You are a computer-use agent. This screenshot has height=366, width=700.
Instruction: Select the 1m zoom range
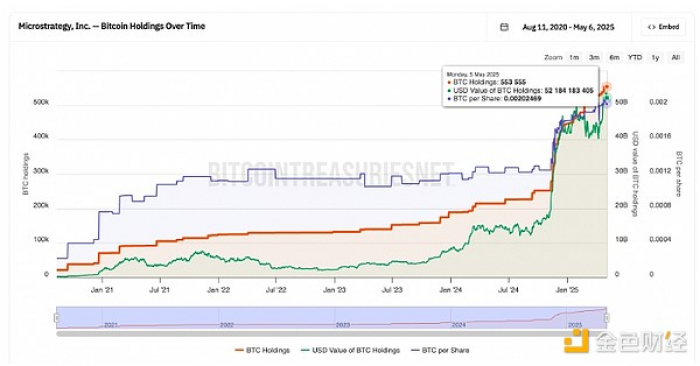point(574,58)
